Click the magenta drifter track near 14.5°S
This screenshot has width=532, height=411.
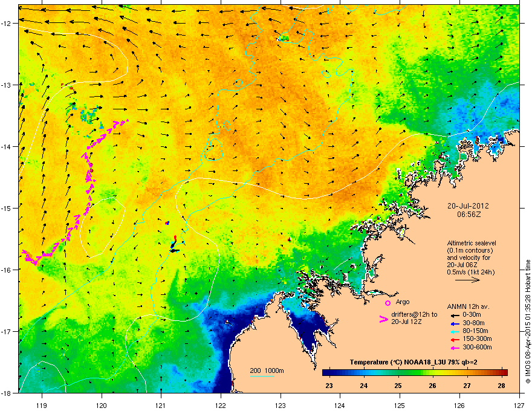pos(89,175)
